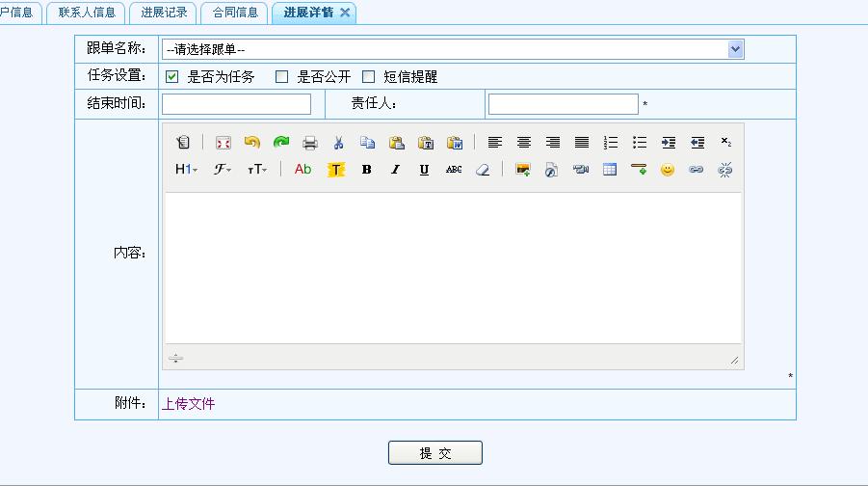This screenshot has width=868, height=486.
Task: Open the 合同信息 tab
Action: pyautogui.click(x=235, y=13)
